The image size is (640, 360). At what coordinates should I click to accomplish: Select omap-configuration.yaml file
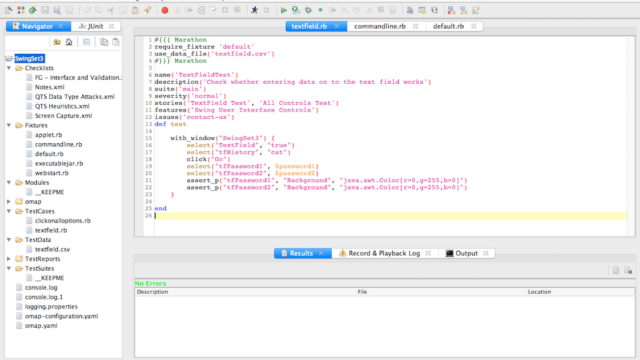61,316
